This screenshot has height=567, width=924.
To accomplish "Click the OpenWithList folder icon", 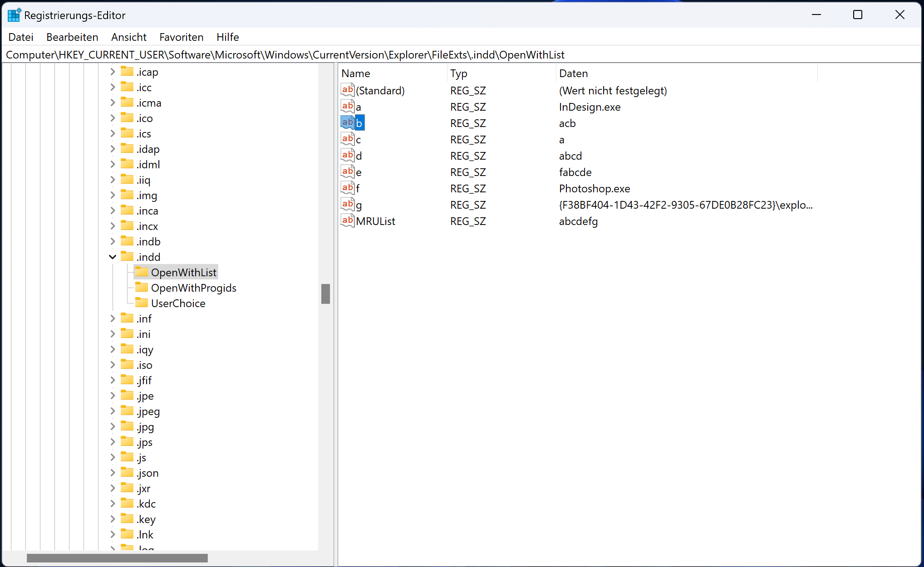I will (x=141, y=272).
